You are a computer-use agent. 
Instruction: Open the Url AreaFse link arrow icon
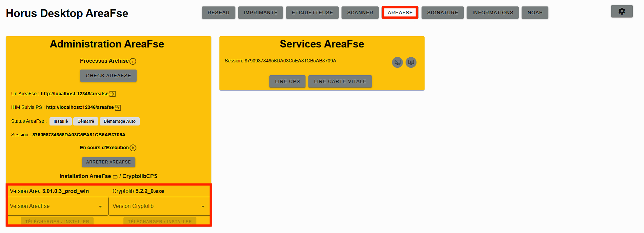pyautogui.click(x=113, y=94)
